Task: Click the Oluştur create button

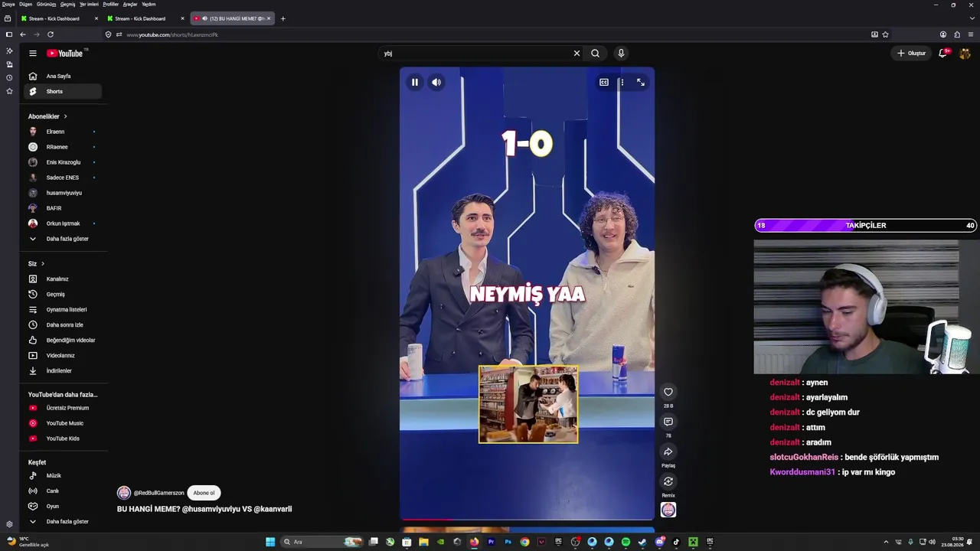Action: click(x=911, y=53)
